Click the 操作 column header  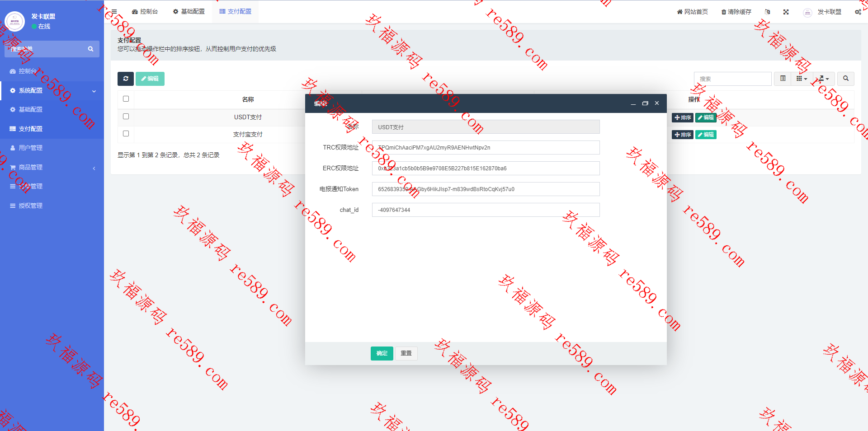(x=694, y=99)
